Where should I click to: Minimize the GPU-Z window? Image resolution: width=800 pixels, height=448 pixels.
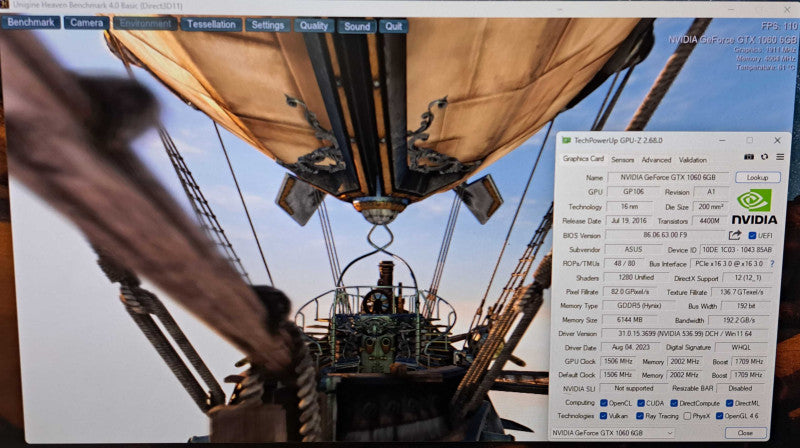pos(722,140)
